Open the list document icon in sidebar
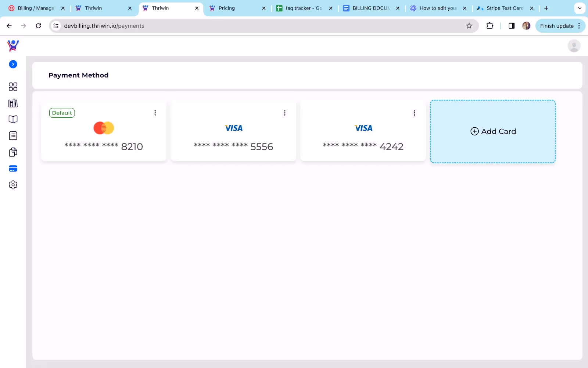588x368 pixels. pos(13,136)
